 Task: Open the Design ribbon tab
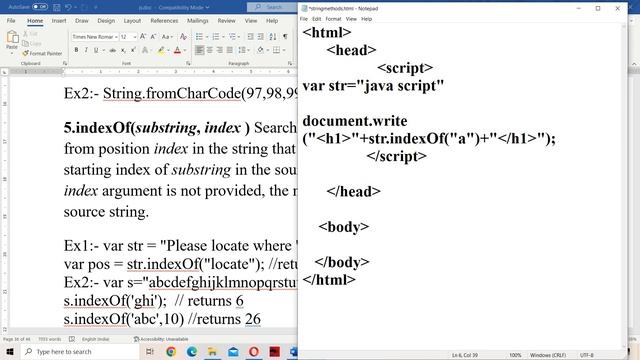click(x=106, y=20)
